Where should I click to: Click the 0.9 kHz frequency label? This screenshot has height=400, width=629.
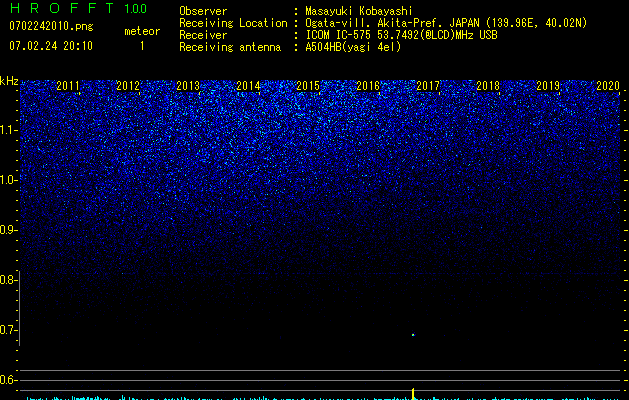point(8,230)
